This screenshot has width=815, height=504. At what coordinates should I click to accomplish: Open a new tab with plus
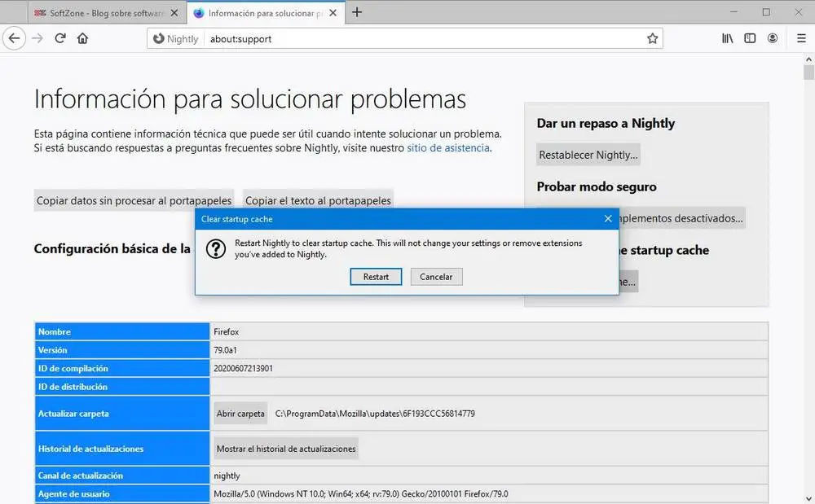pos(357,12)
